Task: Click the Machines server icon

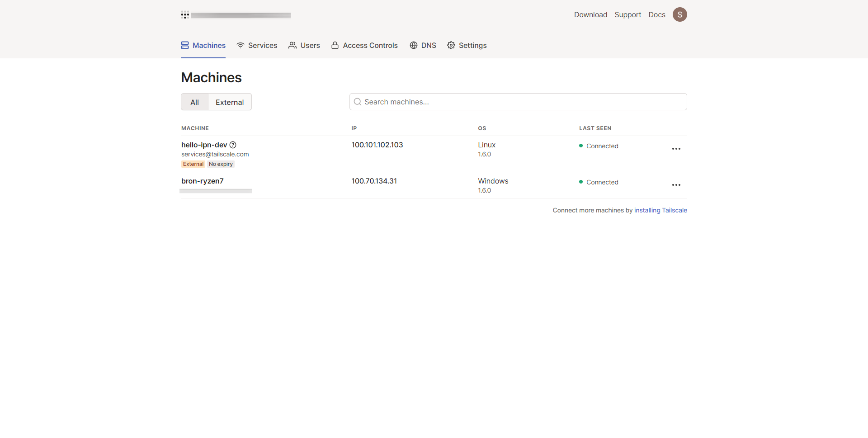Action: [x=185, y=45]
